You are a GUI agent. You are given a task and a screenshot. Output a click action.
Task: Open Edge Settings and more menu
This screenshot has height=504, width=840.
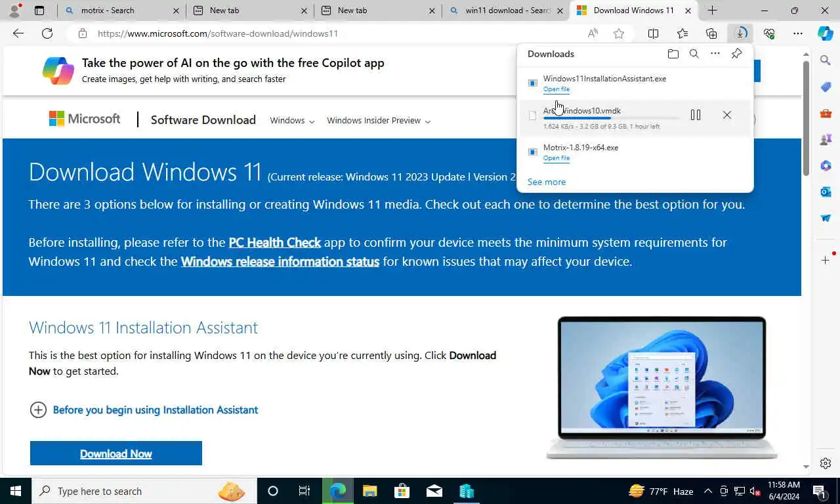(x=798, y=33)
